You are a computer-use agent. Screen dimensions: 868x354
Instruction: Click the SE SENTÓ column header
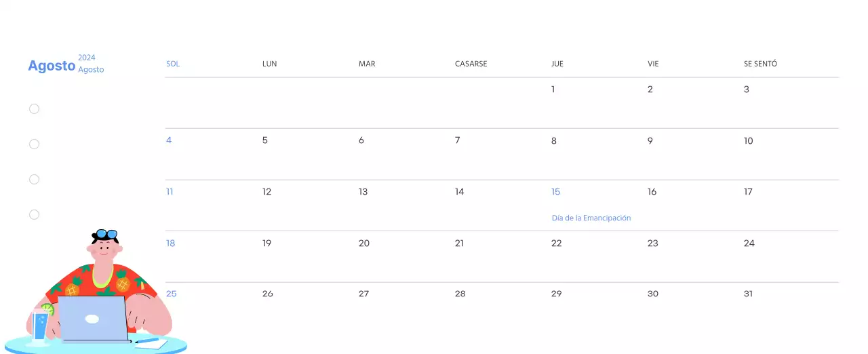click(x=760, y=64)
